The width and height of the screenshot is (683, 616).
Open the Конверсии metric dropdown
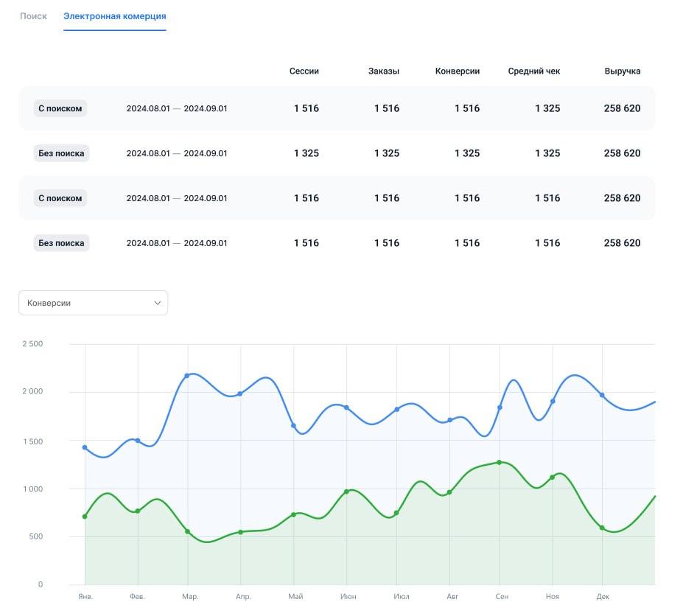click(94, 303)
